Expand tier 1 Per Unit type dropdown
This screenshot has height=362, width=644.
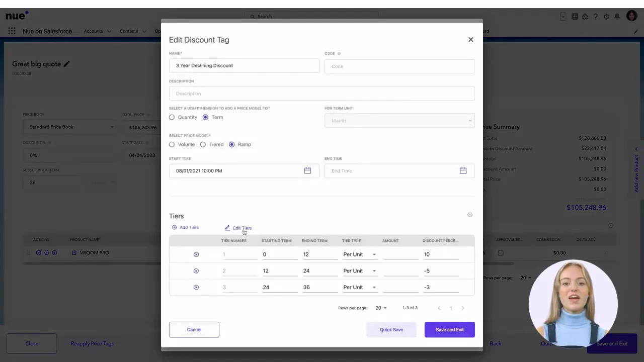tap(374, 254)
